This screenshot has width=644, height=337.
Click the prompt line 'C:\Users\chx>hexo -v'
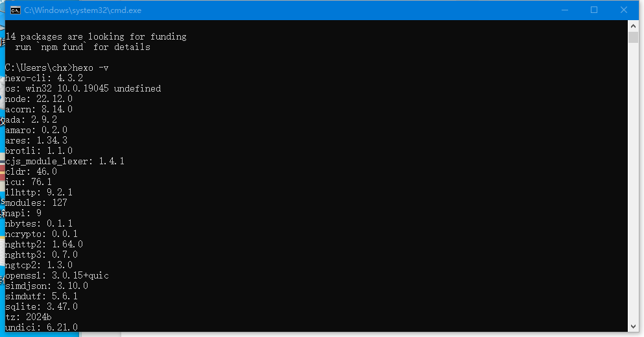[x=56, y=68]
